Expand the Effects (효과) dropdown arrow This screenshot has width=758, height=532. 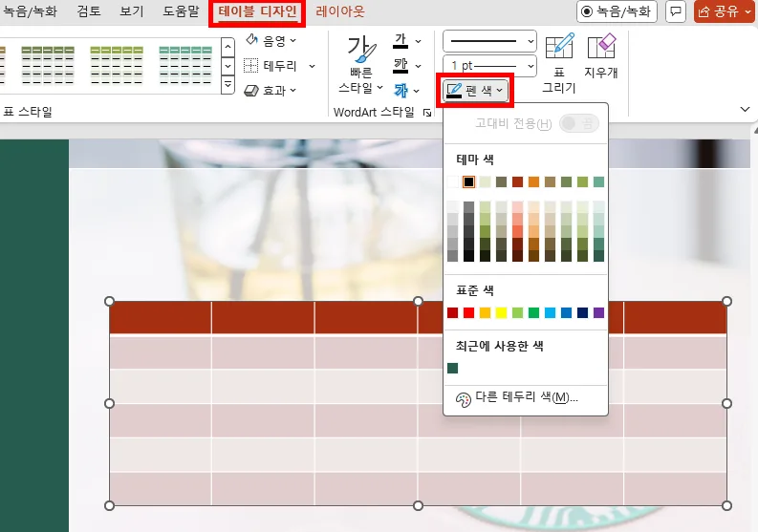(x=292, y=91)
